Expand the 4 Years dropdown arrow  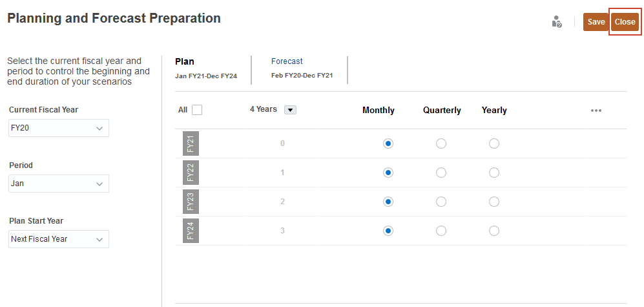point(291,110)
